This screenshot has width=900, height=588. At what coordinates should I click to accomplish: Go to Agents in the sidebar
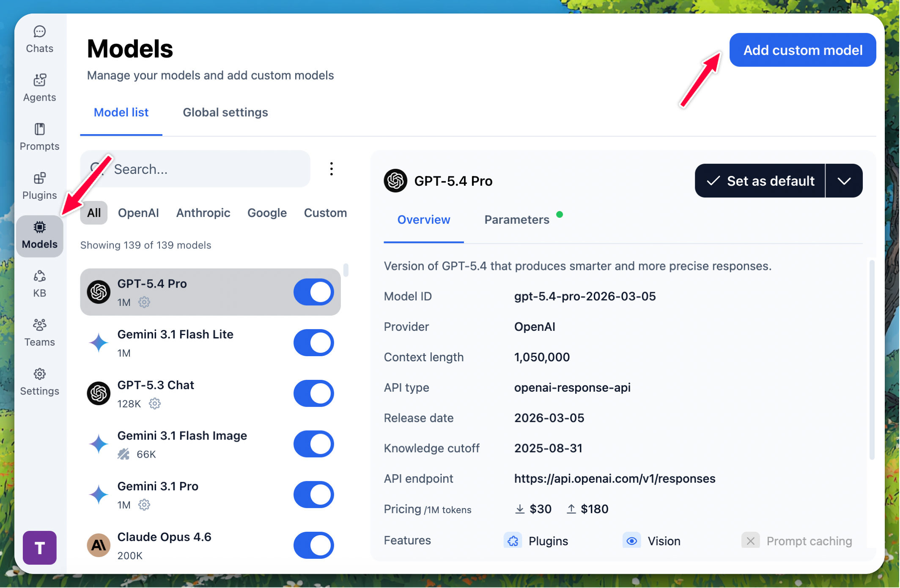pos(39,88)
